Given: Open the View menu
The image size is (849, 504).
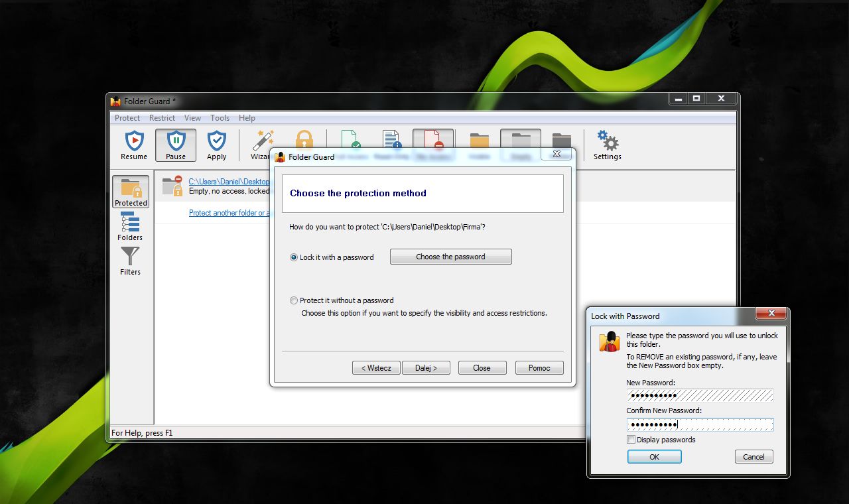Looking at the screenshot, I should 192,118.
